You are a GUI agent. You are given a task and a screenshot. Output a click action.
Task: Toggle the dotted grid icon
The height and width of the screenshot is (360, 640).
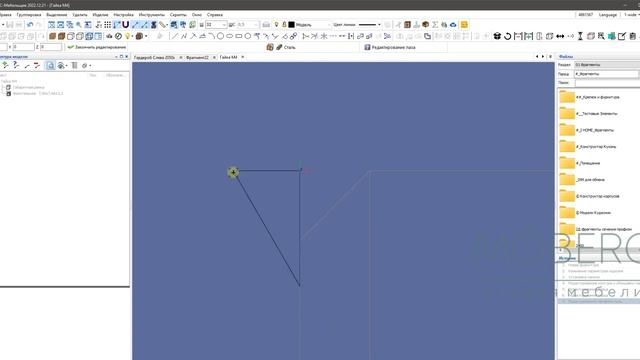click(x=107, y=25)
